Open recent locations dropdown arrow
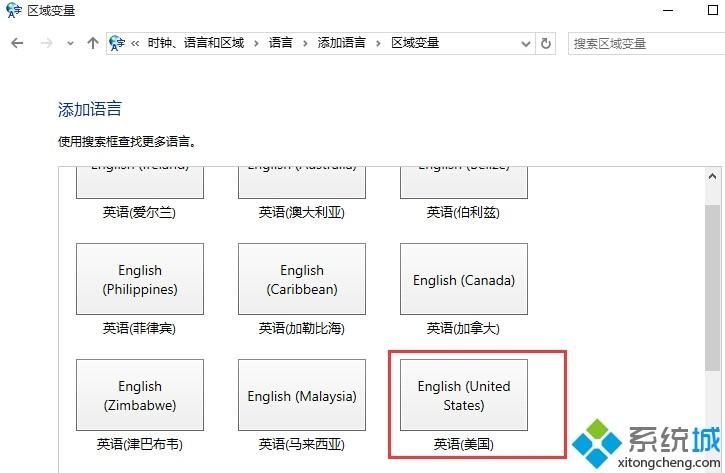The width and height of the screenshot is (725, 473). (x=70, y=43)
